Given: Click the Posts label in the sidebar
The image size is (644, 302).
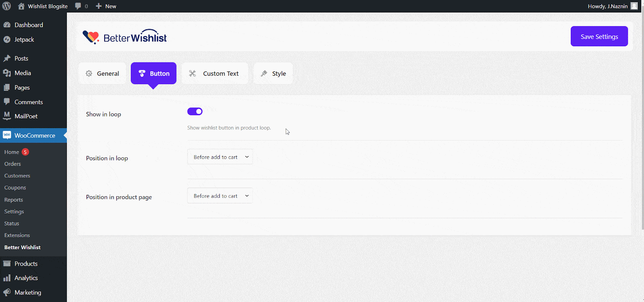Looking at the screenshot, I should tap(21, 58).
